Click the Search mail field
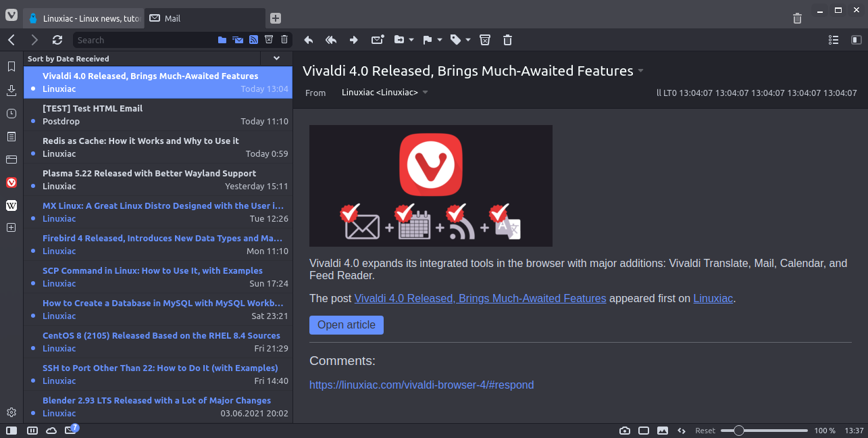This screenshot has width=868, height=438. [x=143, y=40]
